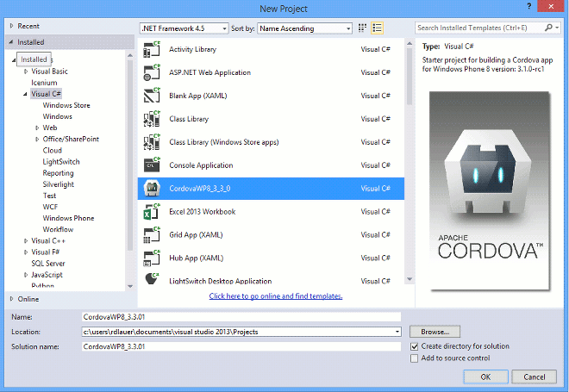Switch templates to medium icons list view
Image resolution: width=569 pixels, height=392 pixels.
point(377,28)
